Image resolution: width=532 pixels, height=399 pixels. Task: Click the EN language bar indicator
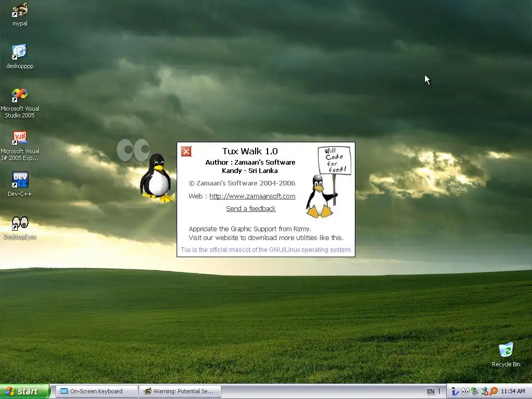(431, 391)
